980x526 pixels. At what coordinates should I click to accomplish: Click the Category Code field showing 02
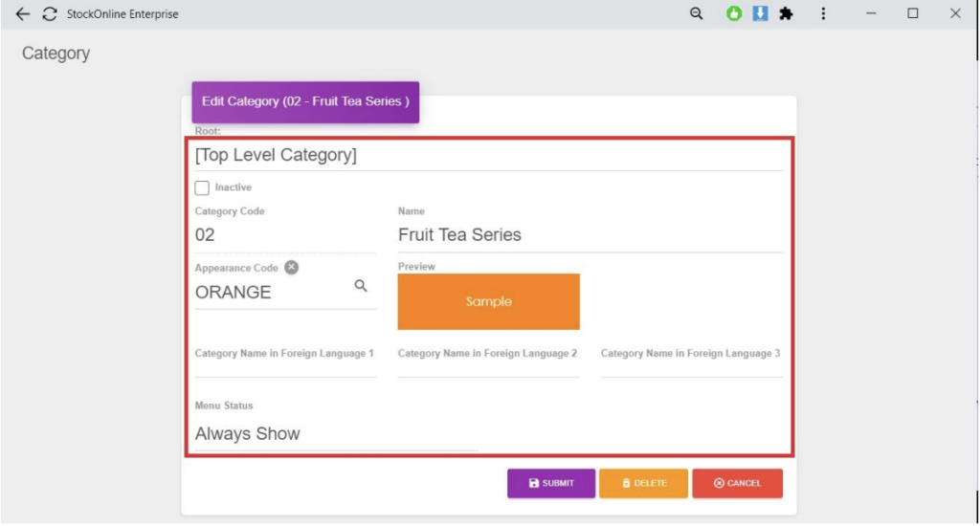click(285, 235)
